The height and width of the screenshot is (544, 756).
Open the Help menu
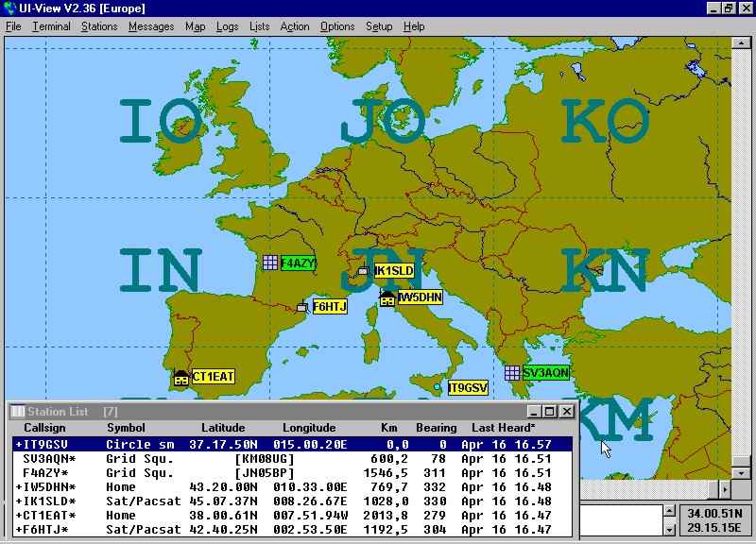414,26
